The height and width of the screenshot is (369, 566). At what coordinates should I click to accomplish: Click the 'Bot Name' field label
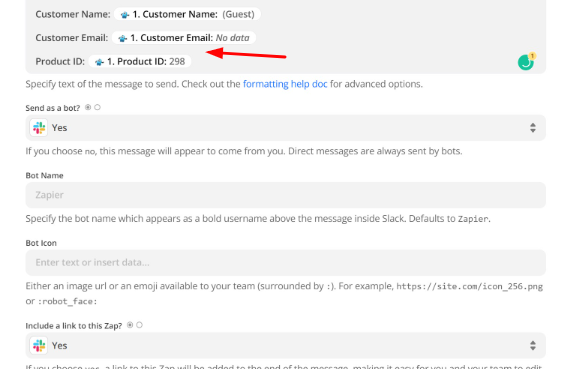(x=44, y=175)
